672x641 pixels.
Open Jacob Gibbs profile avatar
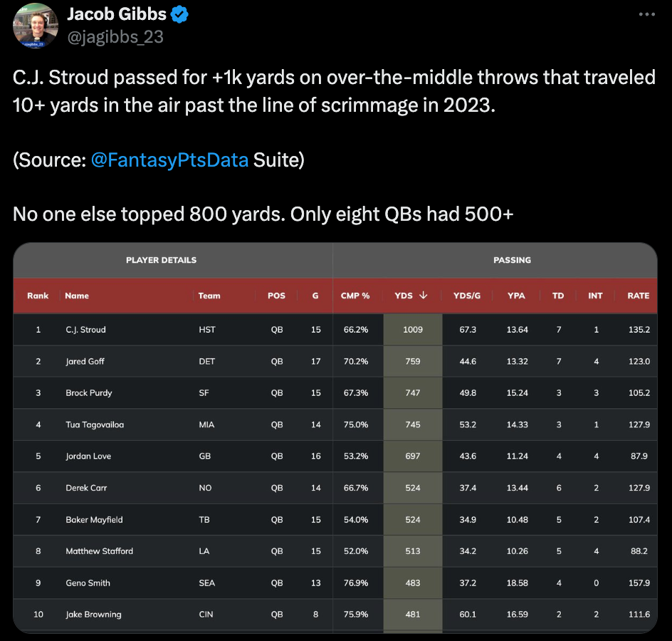pos(36,26)
